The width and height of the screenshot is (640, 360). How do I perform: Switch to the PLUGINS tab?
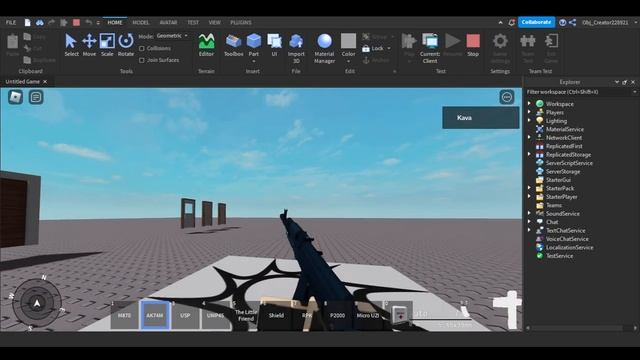[x=241, y=22]
